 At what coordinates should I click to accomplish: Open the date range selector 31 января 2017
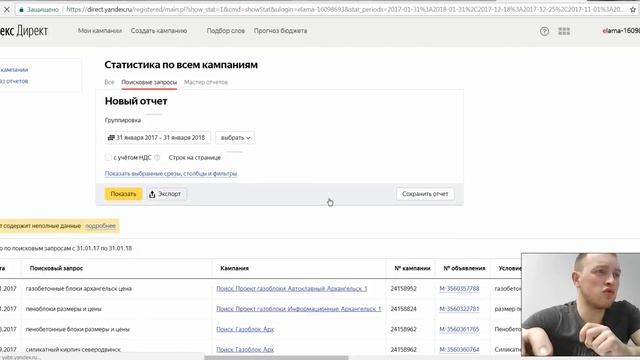click(x=158, y=138)
